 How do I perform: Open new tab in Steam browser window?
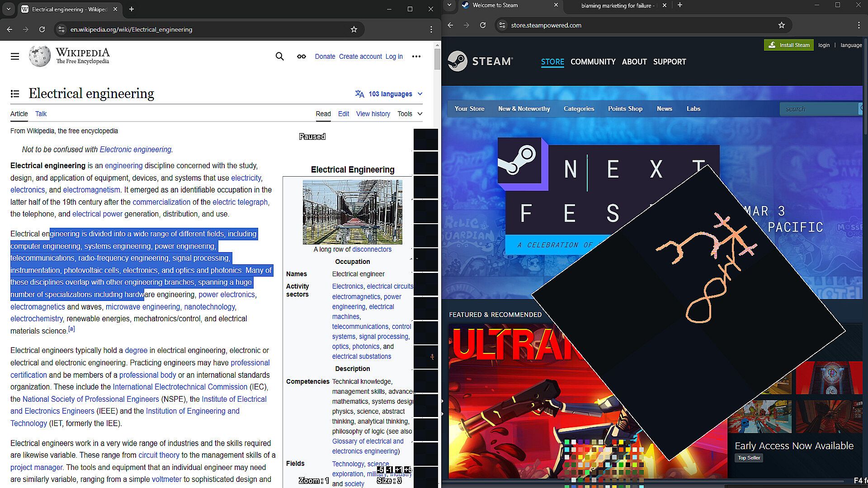click(x=680, y=5)
